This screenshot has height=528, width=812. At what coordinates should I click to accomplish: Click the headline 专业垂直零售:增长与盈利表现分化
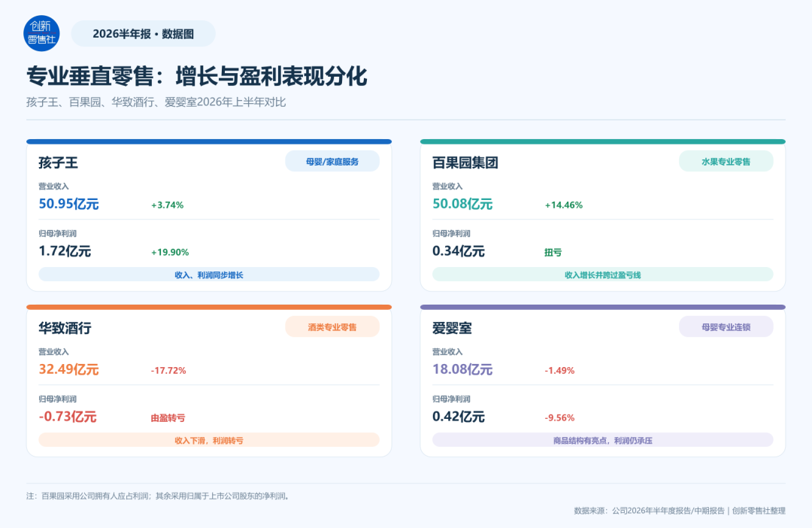tap(197, 76)
